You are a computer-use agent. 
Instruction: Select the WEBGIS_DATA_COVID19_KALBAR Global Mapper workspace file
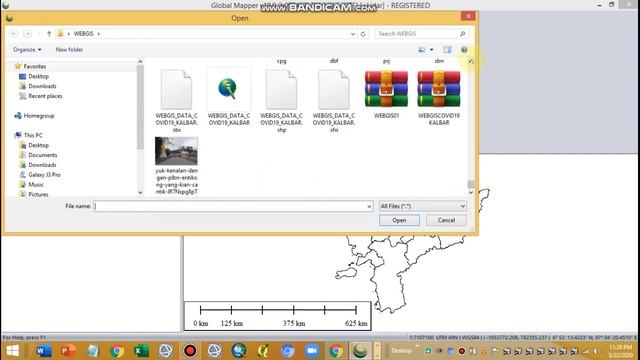[x=229, y=89]
